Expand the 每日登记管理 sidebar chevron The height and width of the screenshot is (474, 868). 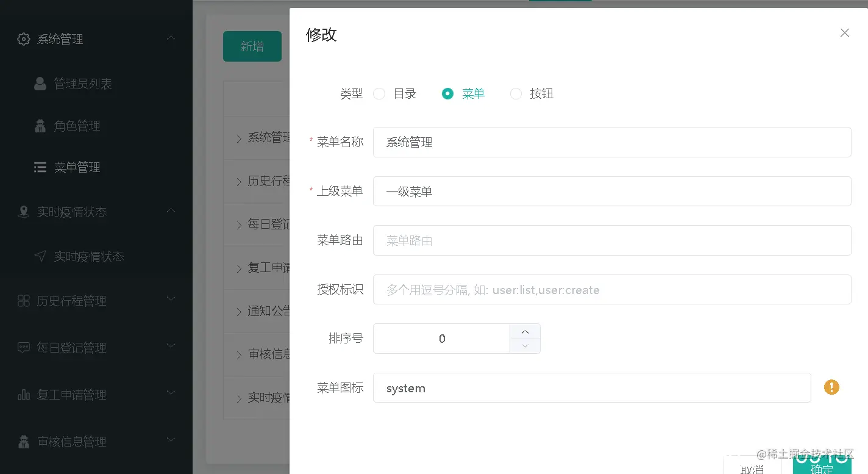[171, 346]
